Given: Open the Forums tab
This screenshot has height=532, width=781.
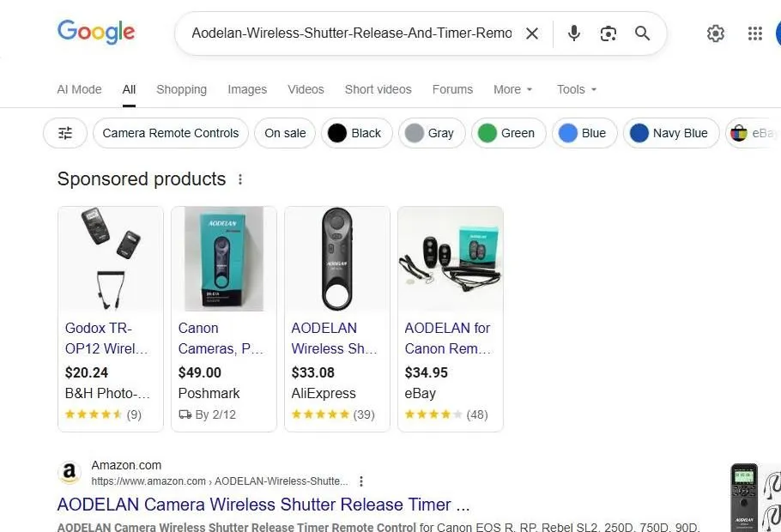Looking at the screenshot, I should coord(452,89).
